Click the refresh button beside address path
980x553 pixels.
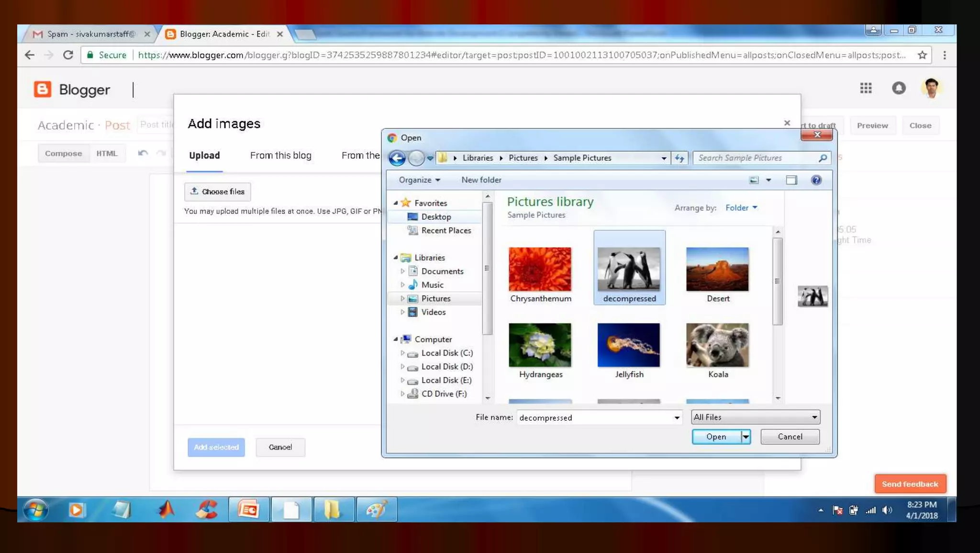[679, 158]
